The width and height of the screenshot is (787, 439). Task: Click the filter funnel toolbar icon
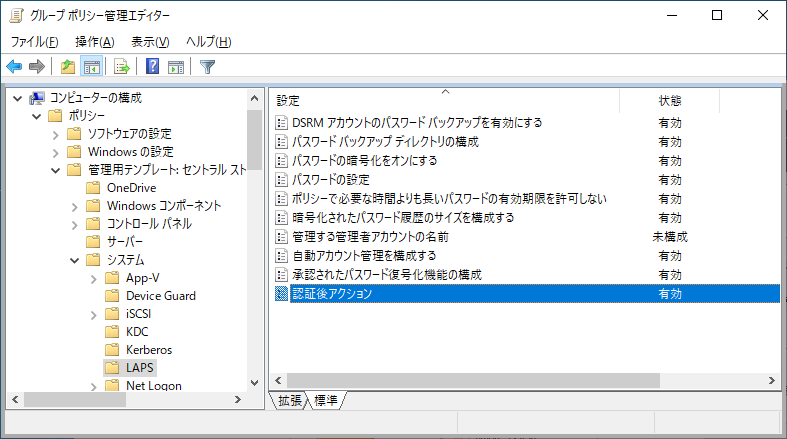coord(207,67)
